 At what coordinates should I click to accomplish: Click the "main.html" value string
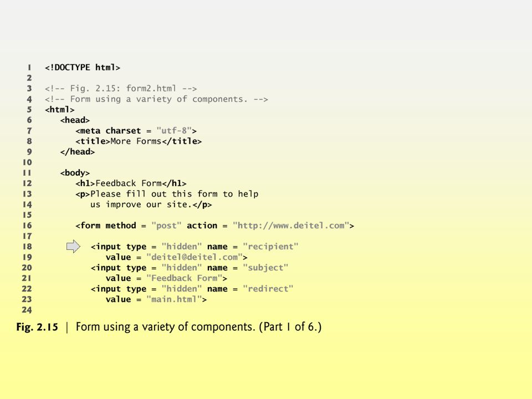coord(174,299)
